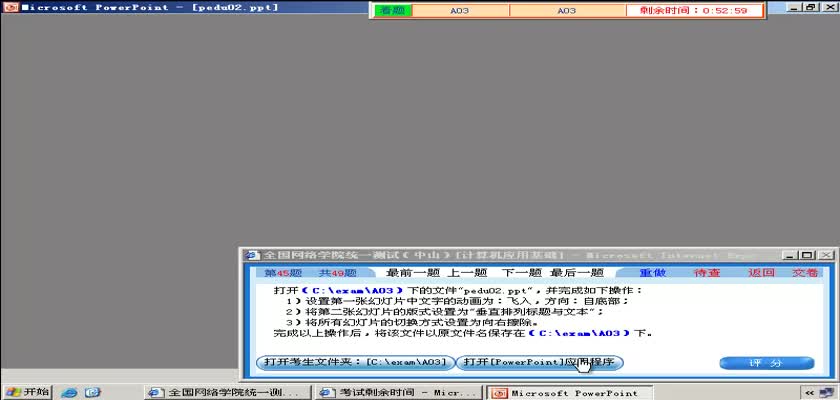This screenshot has height=400, width=840.
Task: Click 打开[PowerPoint]应用程序 button
Action: coord(539,363)
